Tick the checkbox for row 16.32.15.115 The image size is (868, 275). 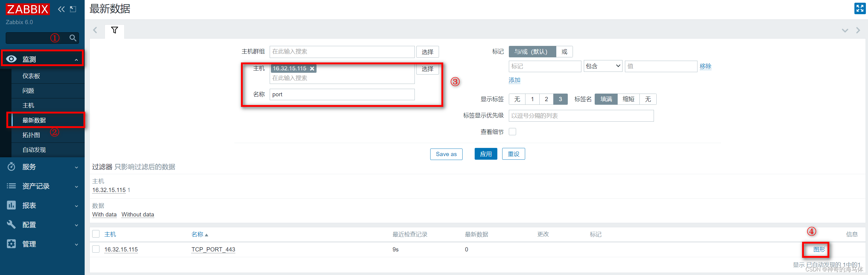coord(96,249)
